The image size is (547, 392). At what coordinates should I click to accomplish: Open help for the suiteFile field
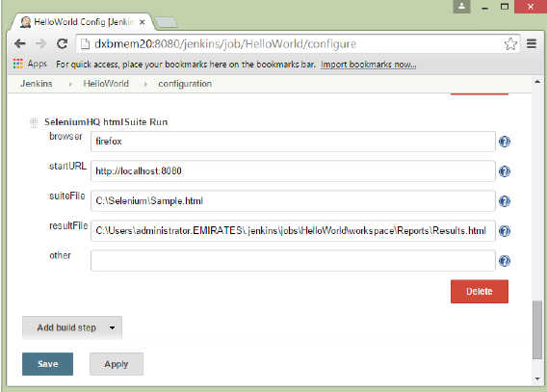point(505,201)
